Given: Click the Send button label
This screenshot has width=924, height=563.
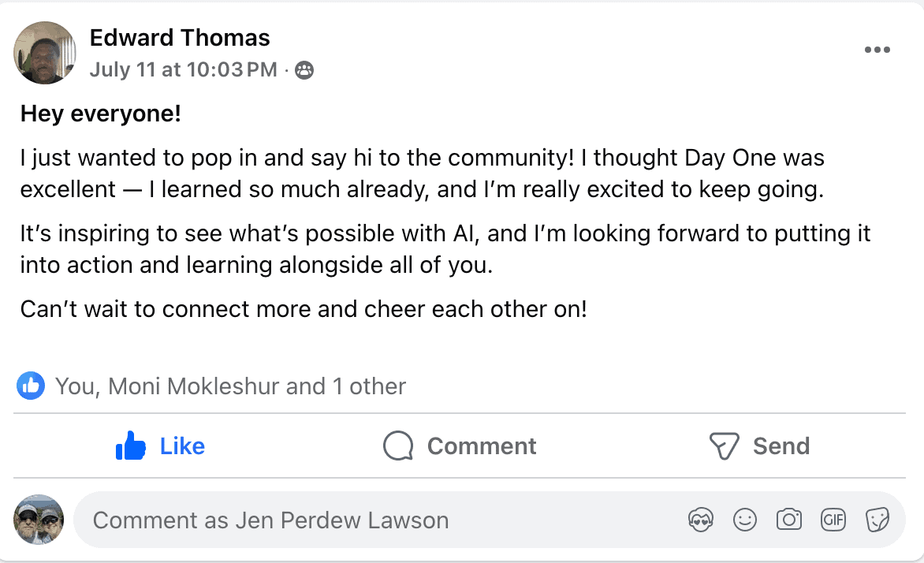Looking at the screenshot, I should pos(781,446).
